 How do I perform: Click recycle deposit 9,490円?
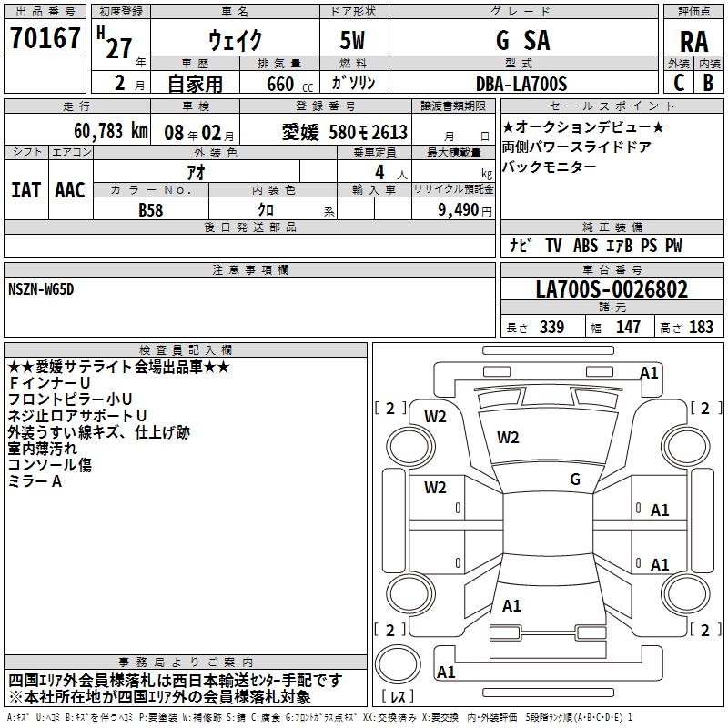(465, 210)
